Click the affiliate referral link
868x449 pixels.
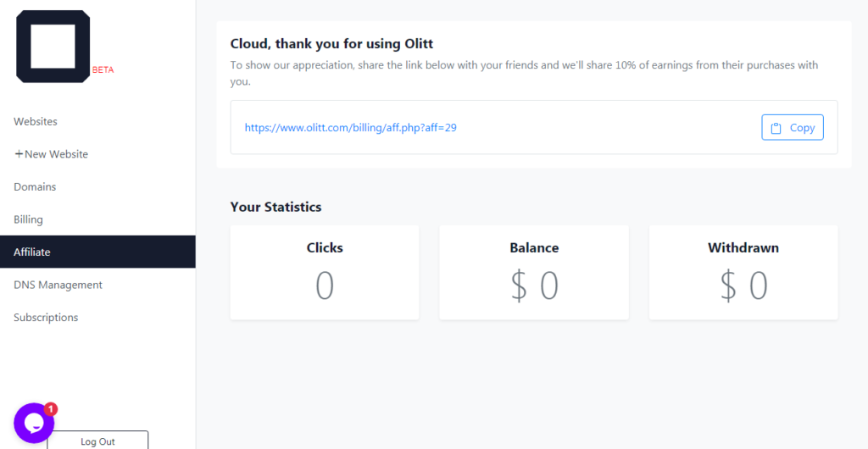tap(351, 128)
